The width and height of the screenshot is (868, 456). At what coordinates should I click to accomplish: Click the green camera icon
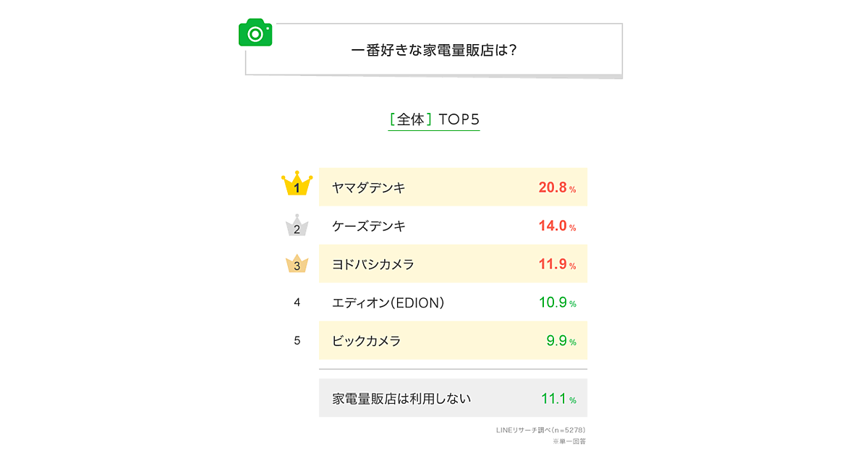click(x=255, y=33)
